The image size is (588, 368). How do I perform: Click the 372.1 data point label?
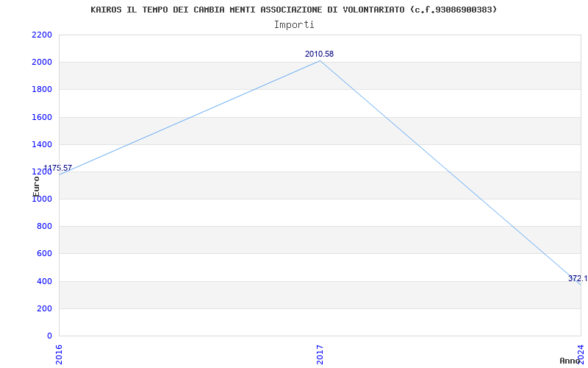[578, 278]
